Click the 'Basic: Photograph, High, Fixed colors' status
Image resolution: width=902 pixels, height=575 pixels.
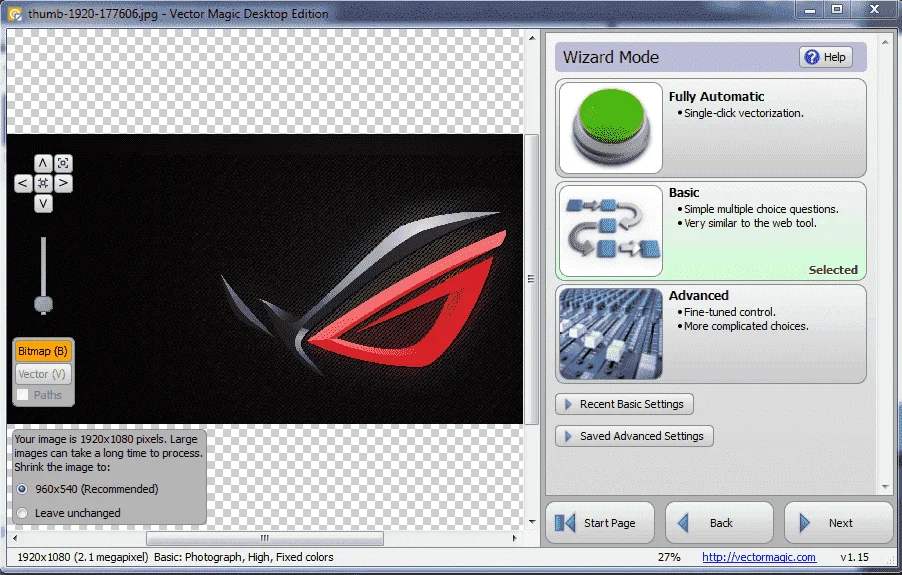tap(243, 557)
